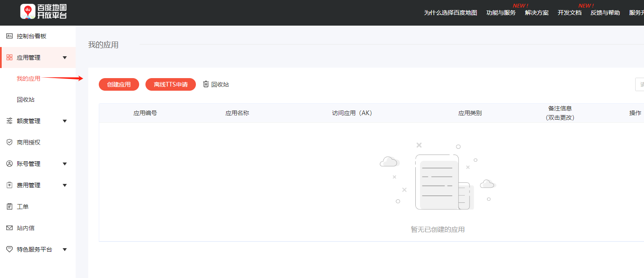Expand the 账号管理 submenu arrow
This screenshot has height=278, width=644.
pyautogui.click(x=65, y=164)
